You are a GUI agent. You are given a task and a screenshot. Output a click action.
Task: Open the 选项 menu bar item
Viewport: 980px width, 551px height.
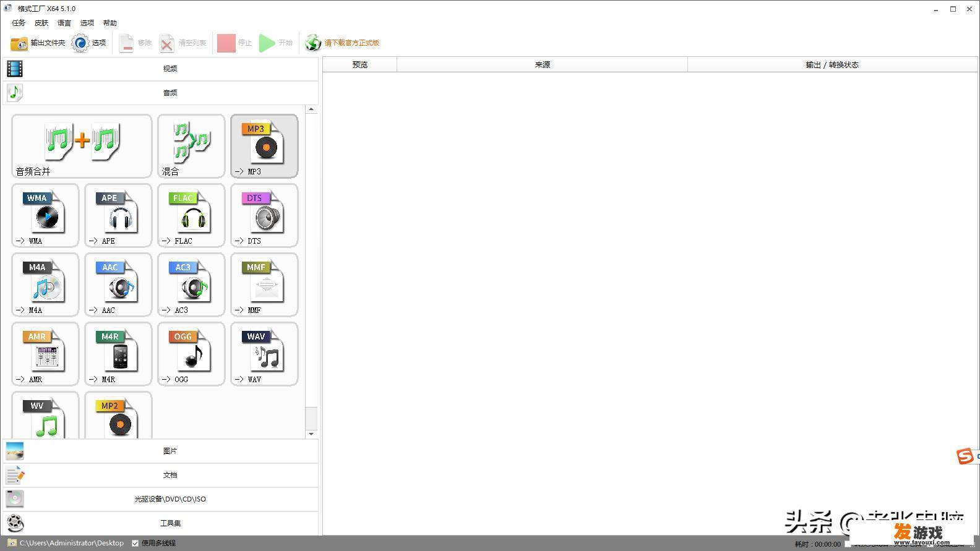point(87,23)
